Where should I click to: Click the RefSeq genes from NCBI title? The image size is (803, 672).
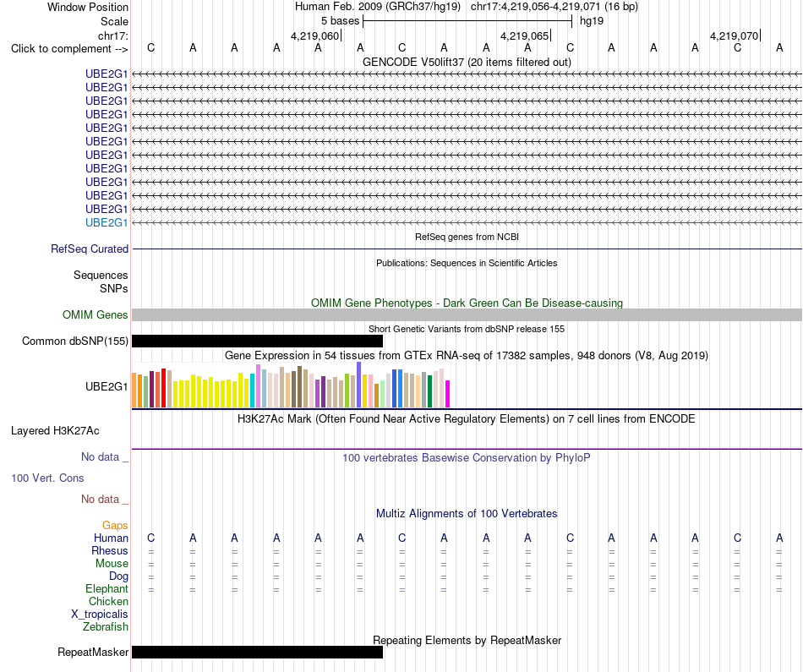[467, 238]
